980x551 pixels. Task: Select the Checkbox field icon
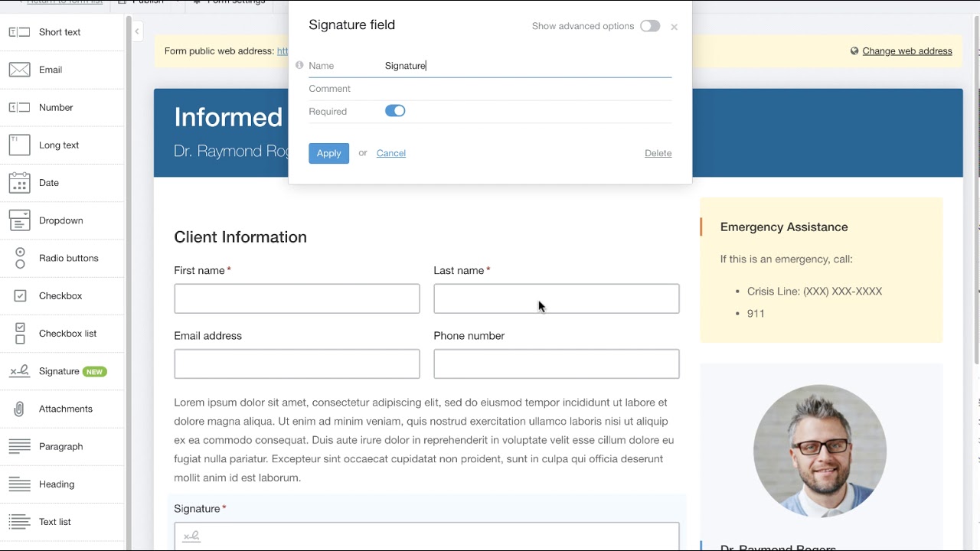pyautogui.click(x=20, y=295)
